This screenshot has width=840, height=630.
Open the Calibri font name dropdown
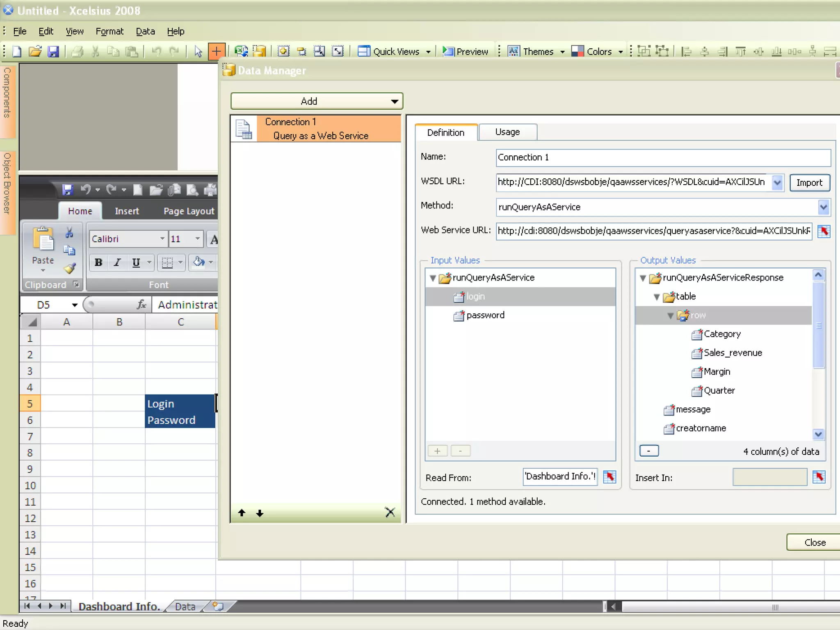click(162, 239)
